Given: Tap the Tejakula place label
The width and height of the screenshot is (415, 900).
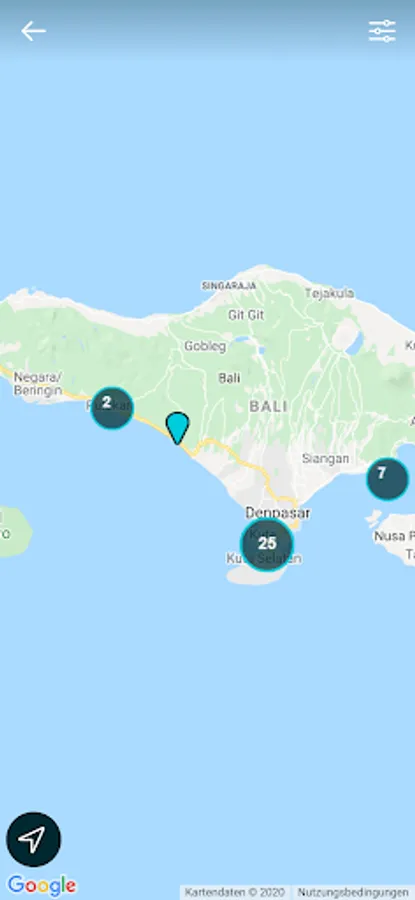Looking at the screenshot, I should (329, 293).
